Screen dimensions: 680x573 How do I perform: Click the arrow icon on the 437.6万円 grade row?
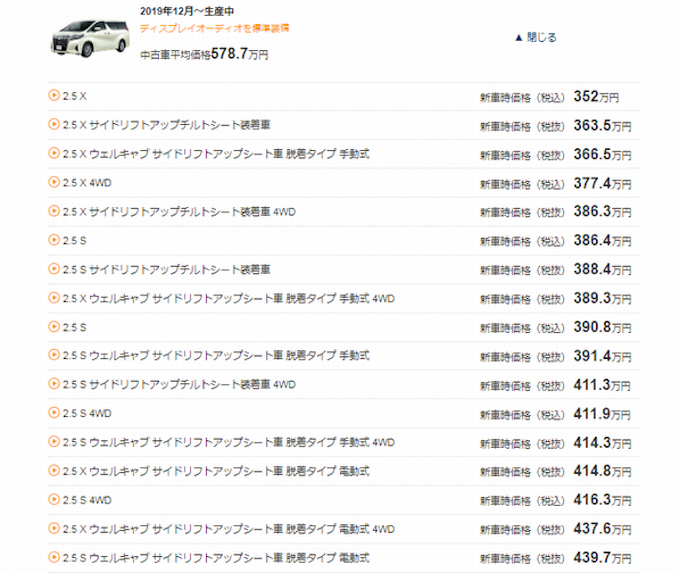click(54, 528)
